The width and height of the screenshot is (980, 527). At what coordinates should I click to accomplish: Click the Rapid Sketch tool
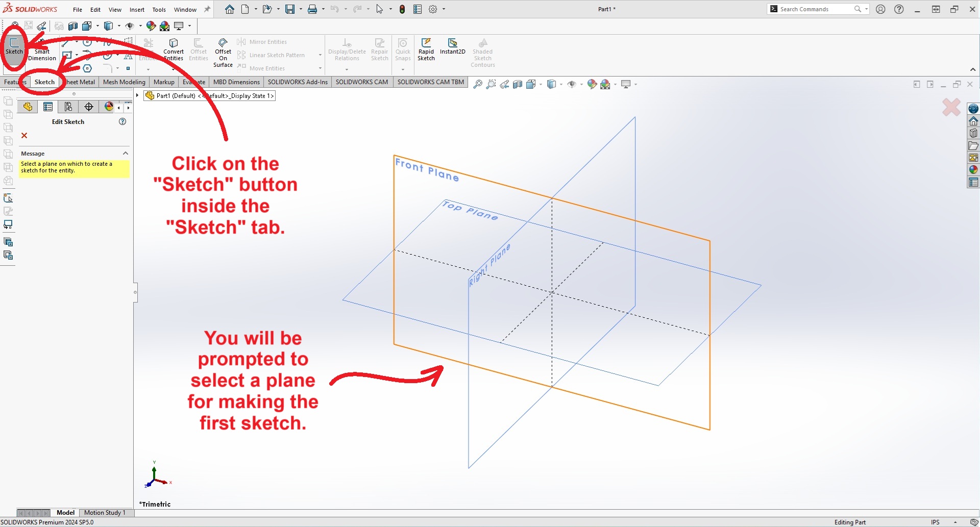pyautogui.click(x=426, y=49)
